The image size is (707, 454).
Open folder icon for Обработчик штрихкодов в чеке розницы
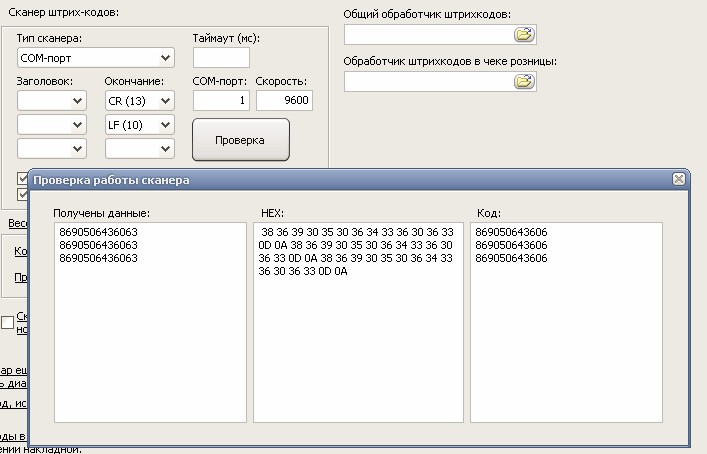coord(524,82)
